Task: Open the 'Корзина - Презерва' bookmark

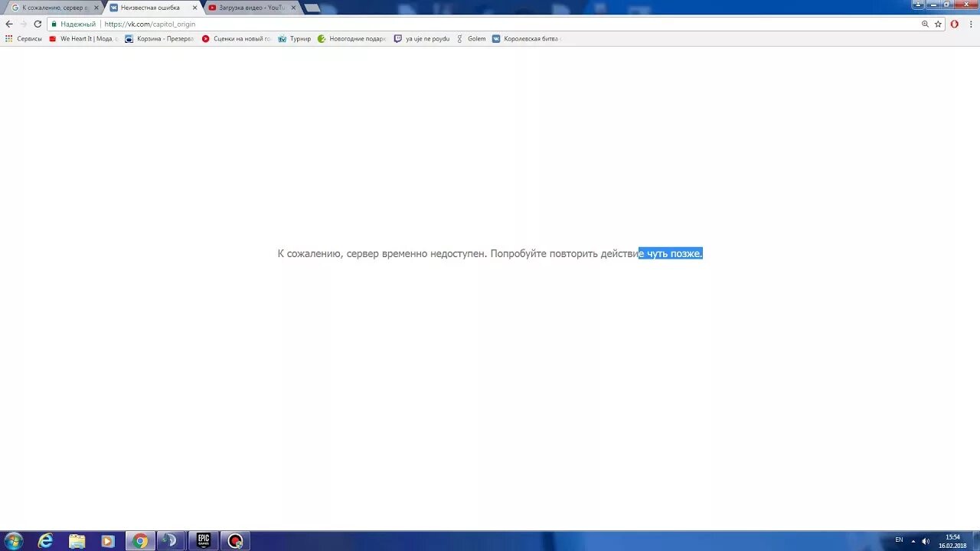Action: click(159, 38)
